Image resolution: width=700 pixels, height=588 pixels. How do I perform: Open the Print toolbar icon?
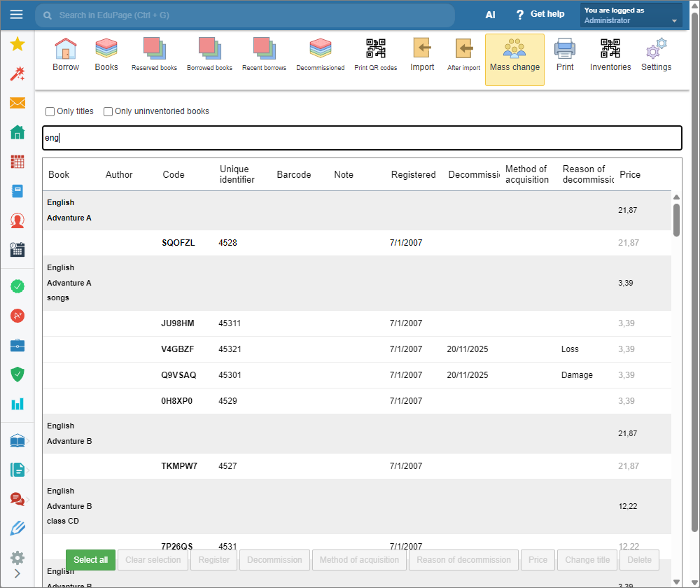pos(565,55)
